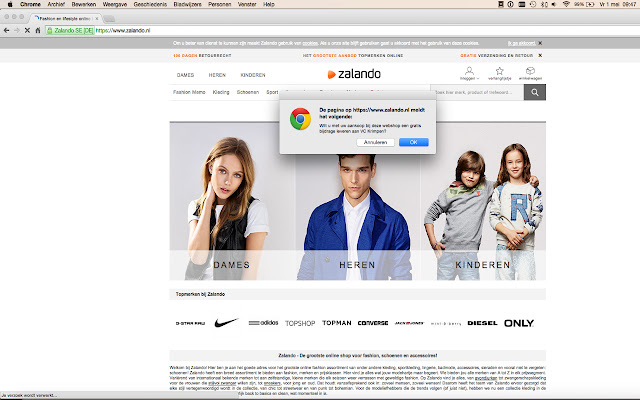Click the Wi-Fi icon in the menu bar
Viewport: 640px width, 400px height.
566,4
